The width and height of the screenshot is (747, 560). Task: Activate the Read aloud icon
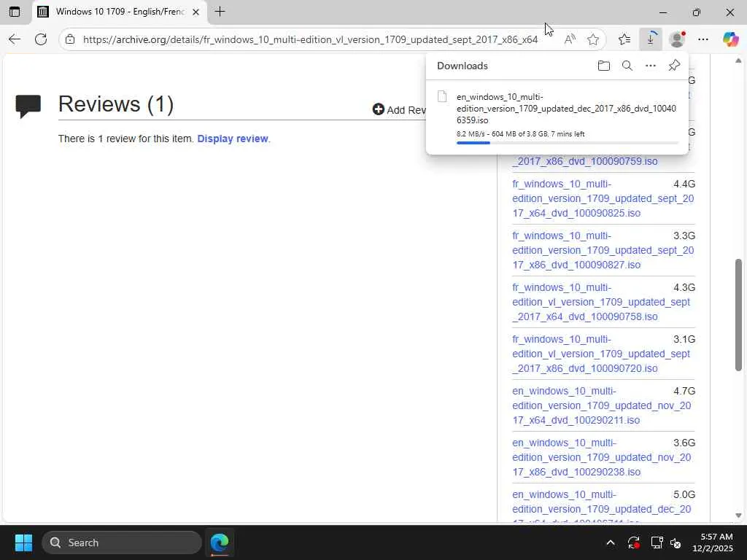(570, 39)
